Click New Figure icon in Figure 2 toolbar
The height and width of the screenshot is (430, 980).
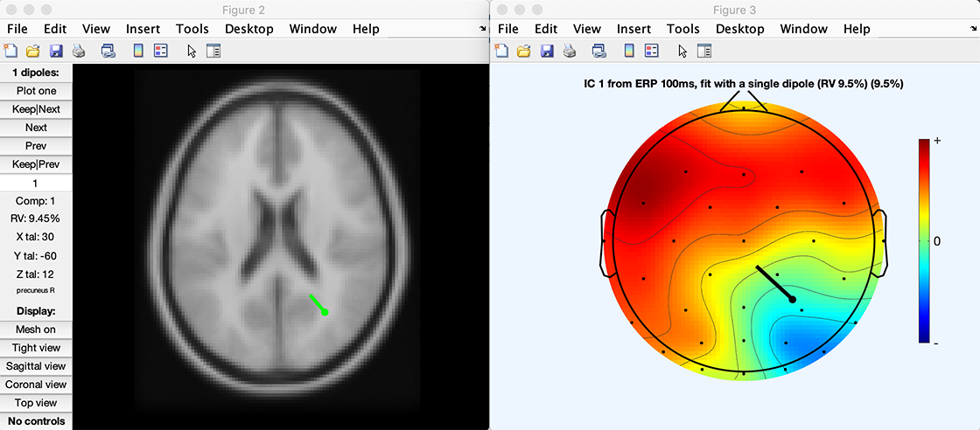[x=10, y=51]
